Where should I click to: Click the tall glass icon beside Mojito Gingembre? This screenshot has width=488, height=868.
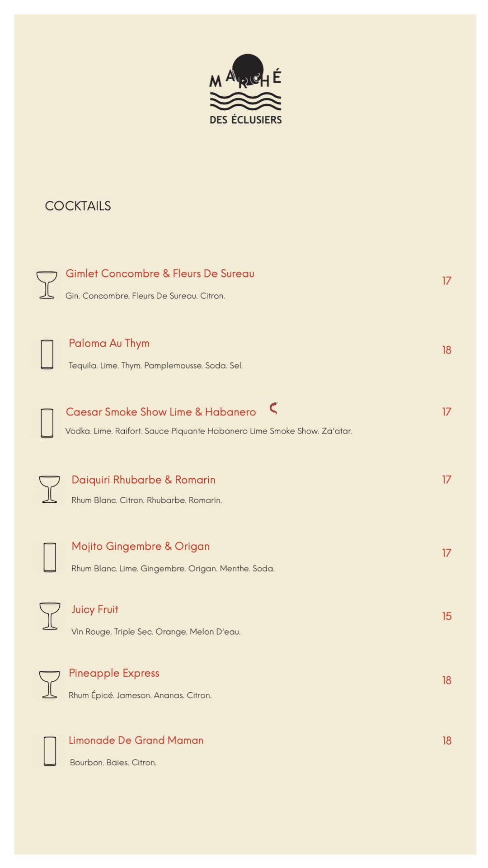tap(50, 557)
